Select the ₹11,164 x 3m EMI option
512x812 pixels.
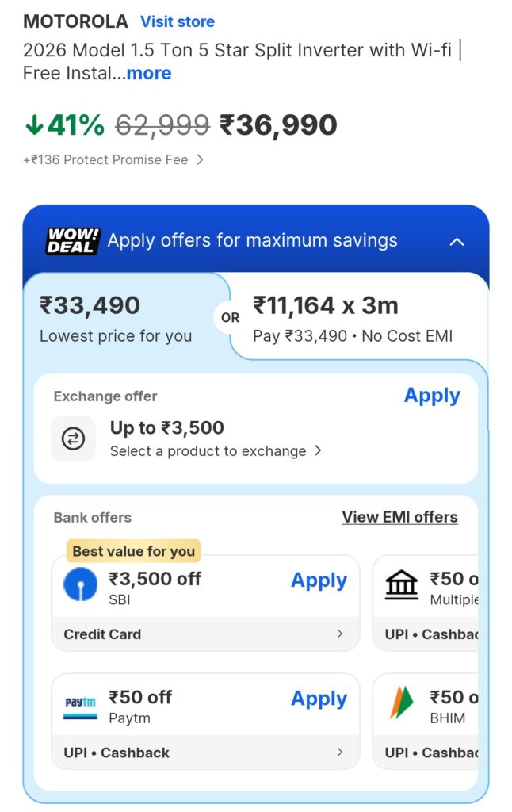pyautogui.click(x=353, y=317)
